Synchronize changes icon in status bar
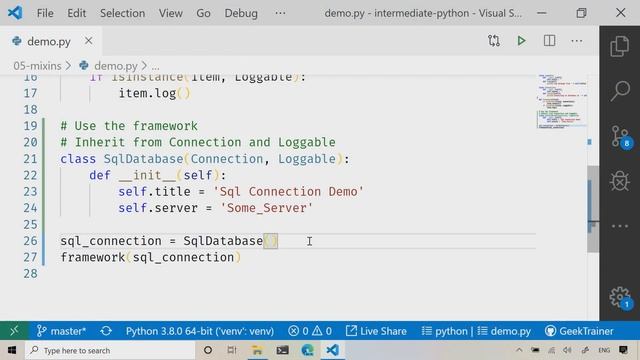 pyautogui.click(x=106, y=331)
